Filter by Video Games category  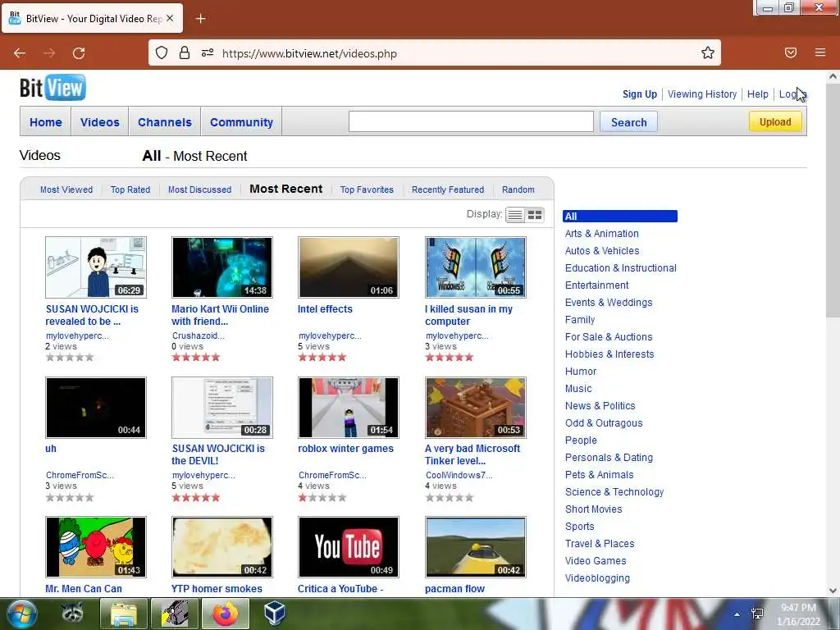(x=596, y=561)
